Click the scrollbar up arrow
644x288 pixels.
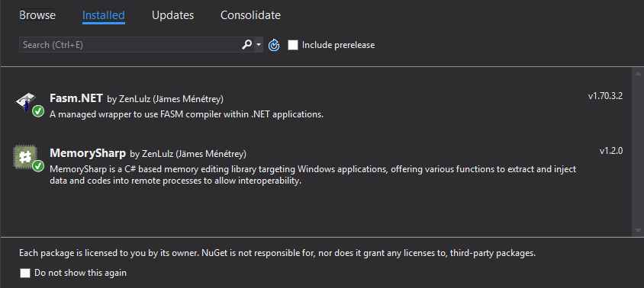(638, 74)
